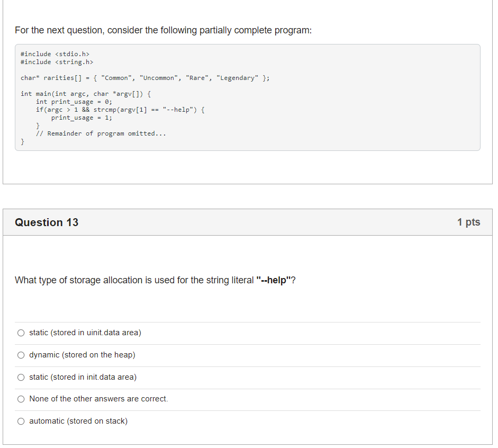Click the 'static (stored in init.data area)' answer label
Screen dimensions: 498x448
[83, 378]
